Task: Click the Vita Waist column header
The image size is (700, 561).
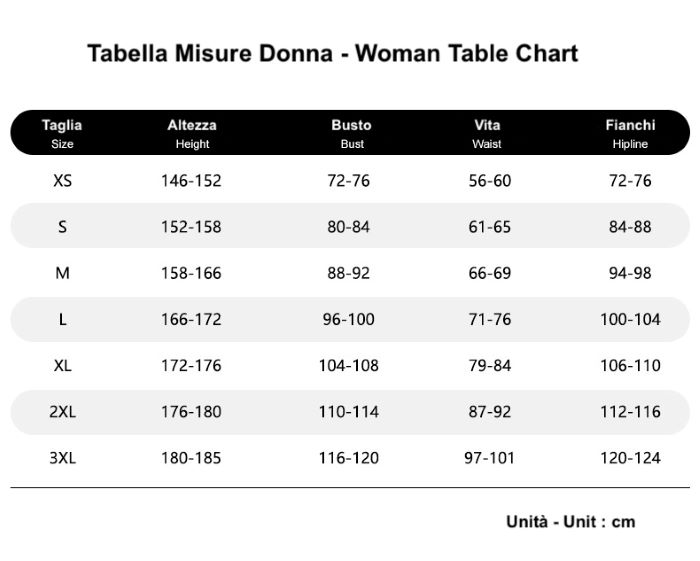Action: (x=487, y=133)
